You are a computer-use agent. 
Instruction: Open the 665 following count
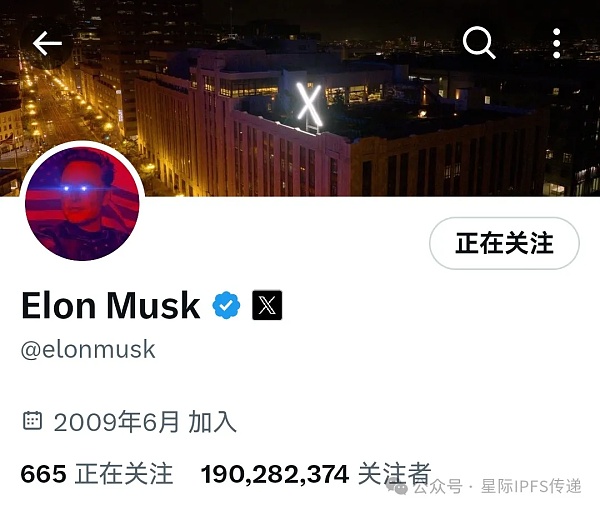(43, 474)
